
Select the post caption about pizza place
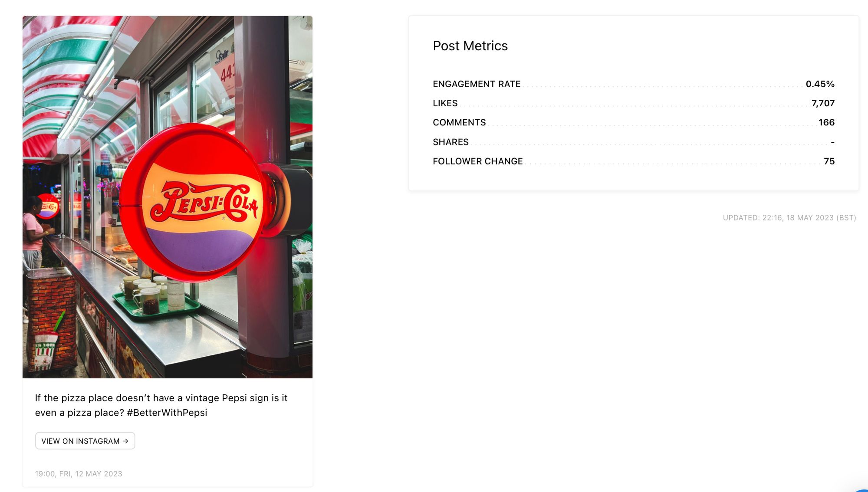161,405
